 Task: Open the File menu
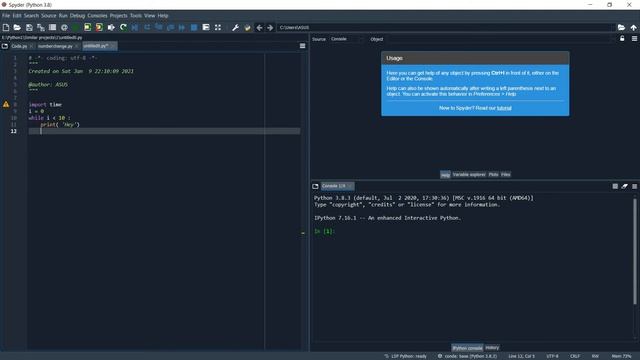tap(6, 16)
